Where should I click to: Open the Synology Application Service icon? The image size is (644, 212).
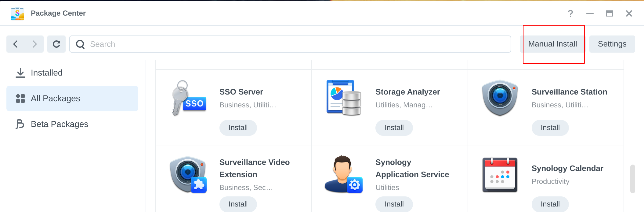(344, 174)
